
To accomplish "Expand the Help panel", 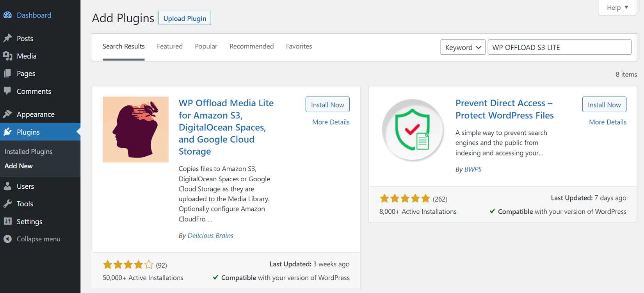I will (x=617, y=7).
